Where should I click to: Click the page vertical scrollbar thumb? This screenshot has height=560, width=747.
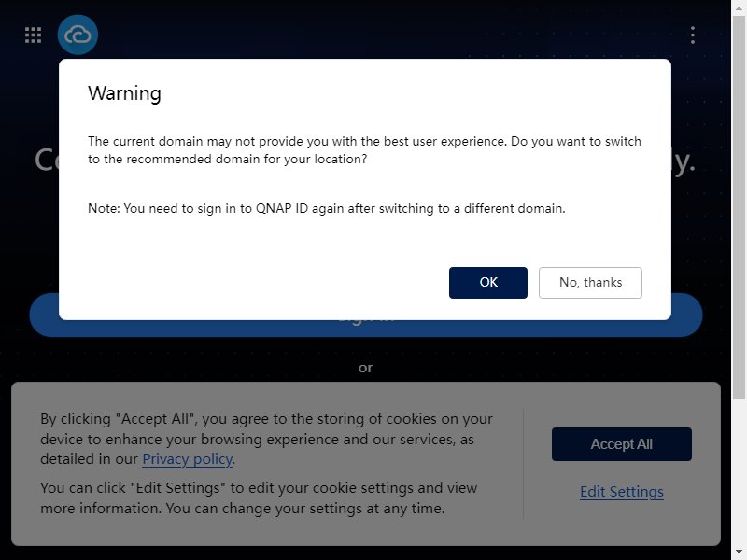tap(739, 208)
